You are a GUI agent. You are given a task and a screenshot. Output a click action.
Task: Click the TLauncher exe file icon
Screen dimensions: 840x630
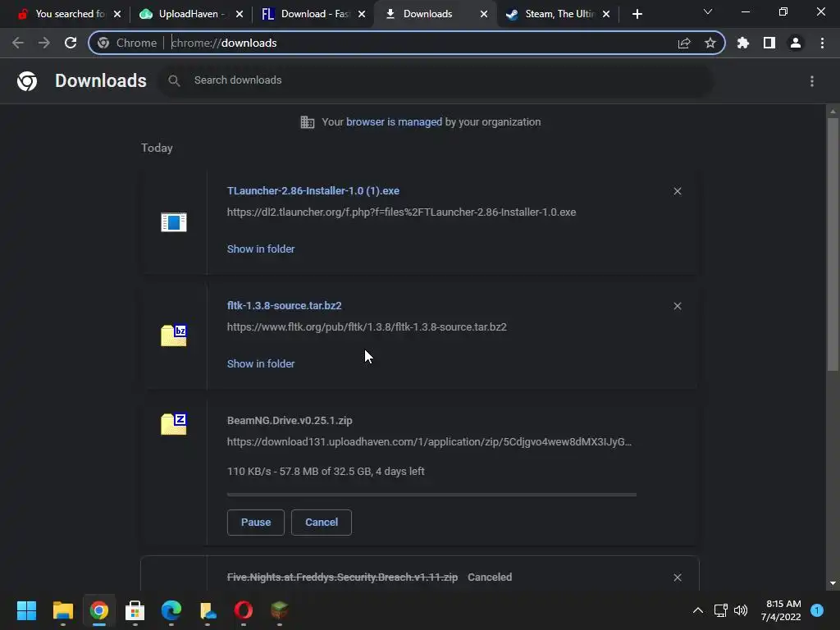click(x=174, y=221)
